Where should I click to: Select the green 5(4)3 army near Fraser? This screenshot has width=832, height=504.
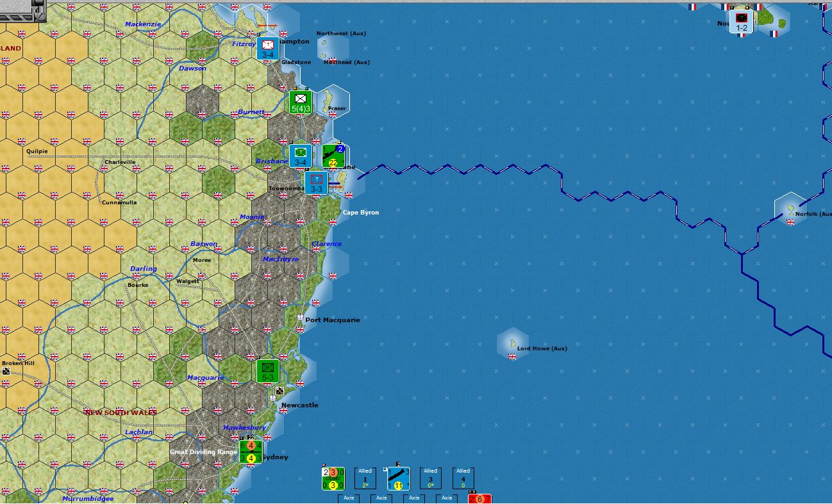300,102
